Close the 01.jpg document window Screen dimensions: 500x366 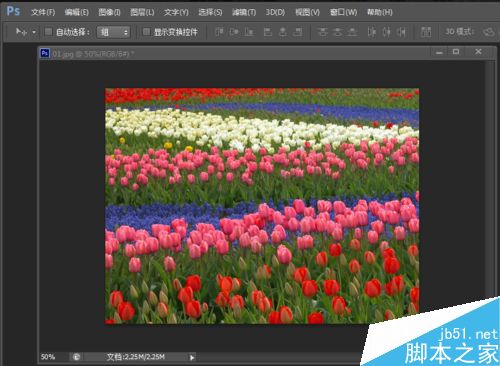[478, 52]
